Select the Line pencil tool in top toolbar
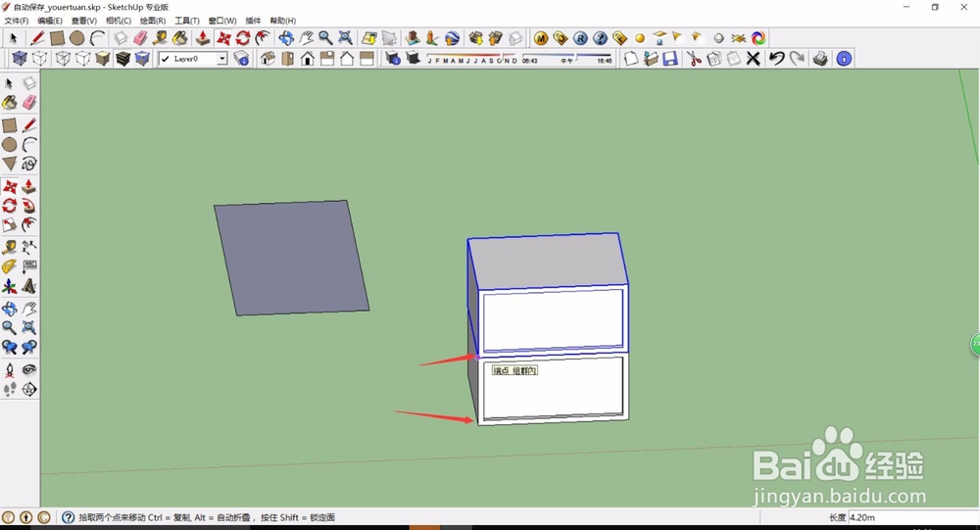The width and height of the screenshot is (980, 530). click(x=37, y=39)
